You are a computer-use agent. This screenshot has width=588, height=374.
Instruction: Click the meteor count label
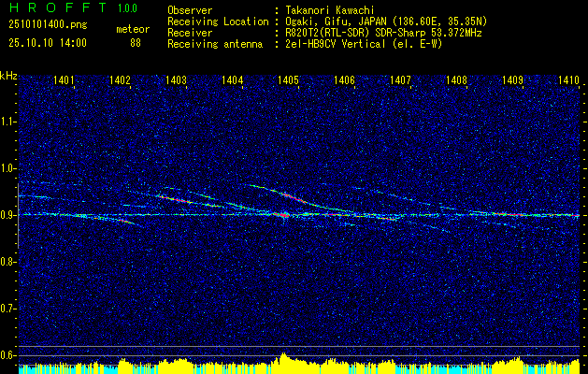click(x=133, y=29)
